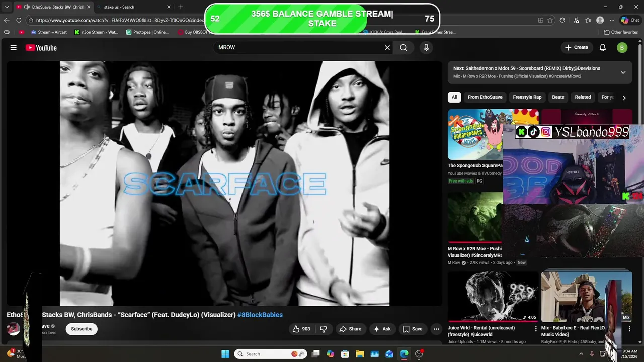Viewport: 644px width, 362px height.
Task: Close the stake us - Search tab
Action: click(x=169, y=7)
